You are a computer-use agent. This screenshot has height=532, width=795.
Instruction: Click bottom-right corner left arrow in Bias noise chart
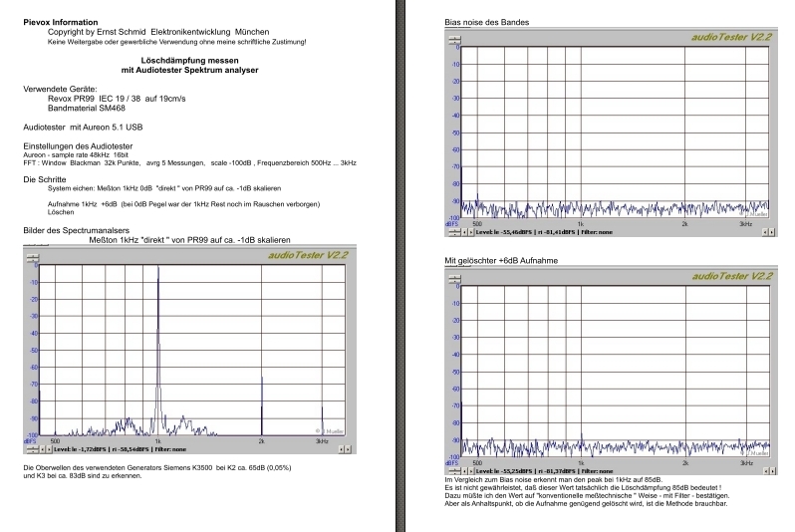tap(764, 232)
